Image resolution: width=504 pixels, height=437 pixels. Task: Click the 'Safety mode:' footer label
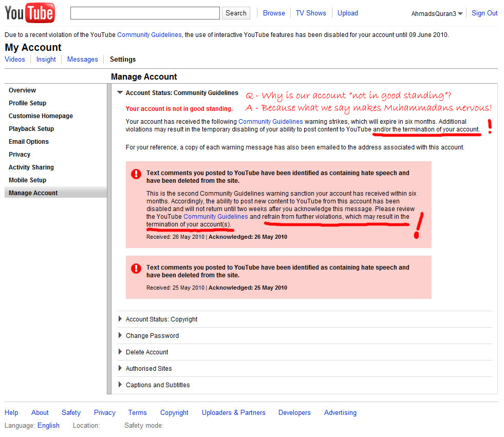[x=144, y=425]
